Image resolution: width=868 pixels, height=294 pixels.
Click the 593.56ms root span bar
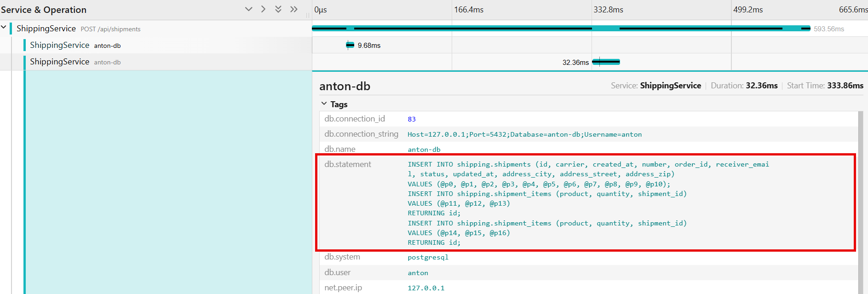point(561,29)
